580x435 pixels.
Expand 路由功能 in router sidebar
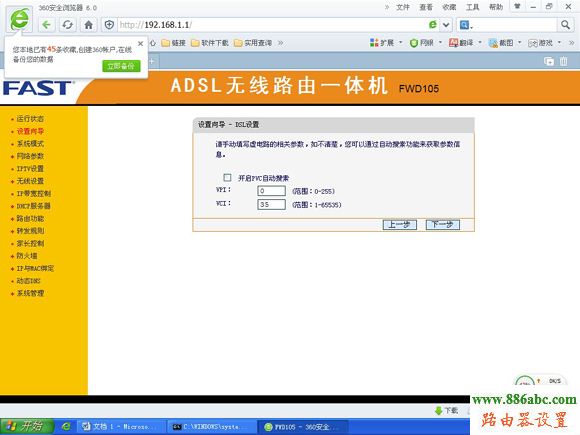(x=30, y=219)
